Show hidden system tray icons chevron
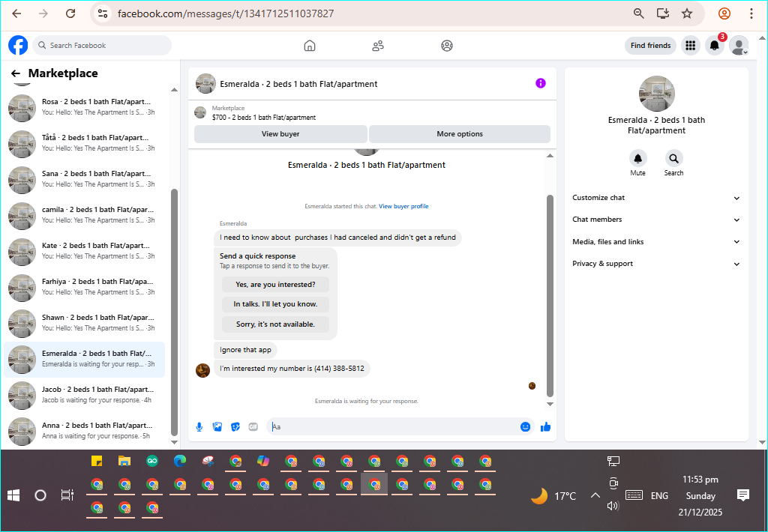The image size is (768, 532). pyautogui.click(x=595, y=496)
